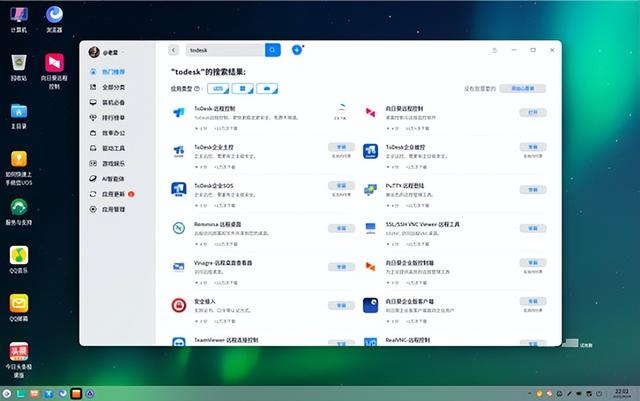The height and width of the screenshot is (401, 640).
Task: Open SSL/SSH VNC Viewer app icon
Action: [x=370, y=228]
